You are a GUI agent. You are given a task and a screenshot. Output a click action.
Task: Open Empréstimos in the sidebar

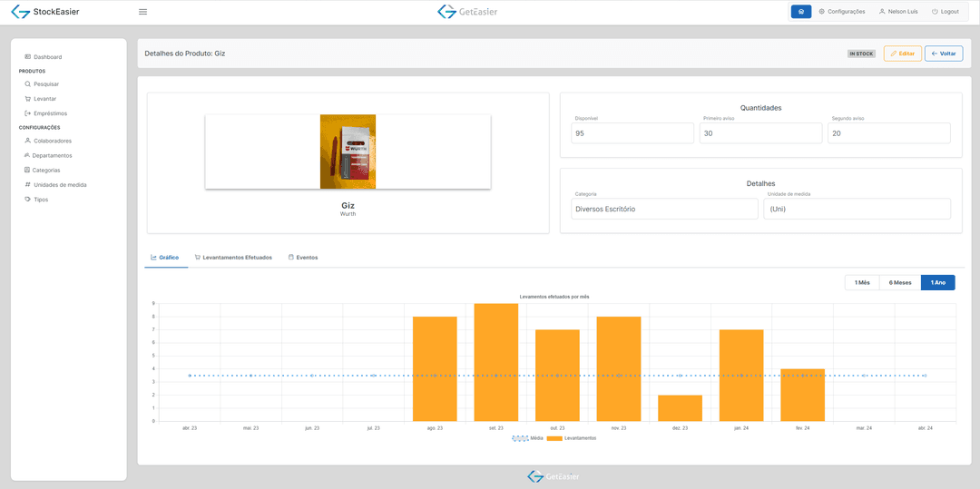50,113
